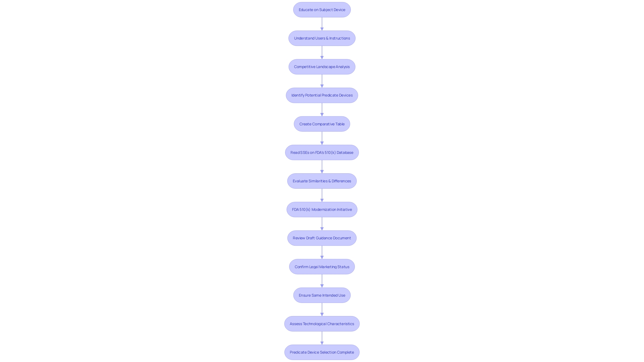The height and width of the screenshot is (362, 644).
Task: Collapse the connection after Modernization Initiative
Action: [x=322, y=223]
